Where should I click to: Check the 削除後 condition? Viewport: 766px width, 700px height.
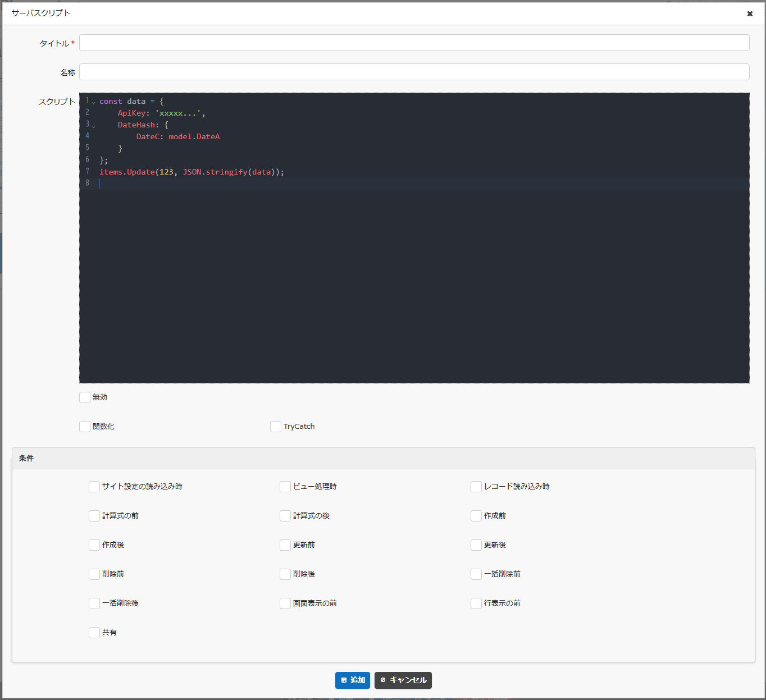click(285, 574)
